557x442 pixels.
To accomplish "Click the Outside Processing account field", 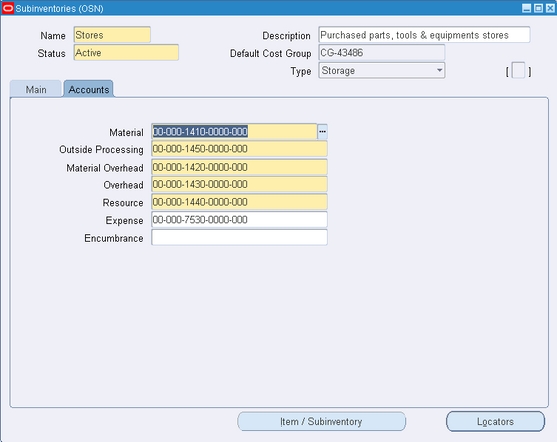I will point(239,149).
